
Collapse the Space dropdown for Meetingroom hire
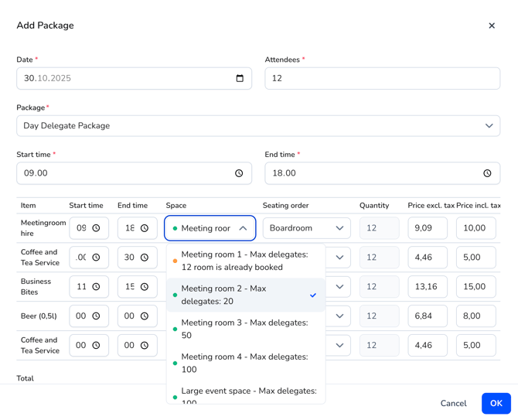pos(243,228)
